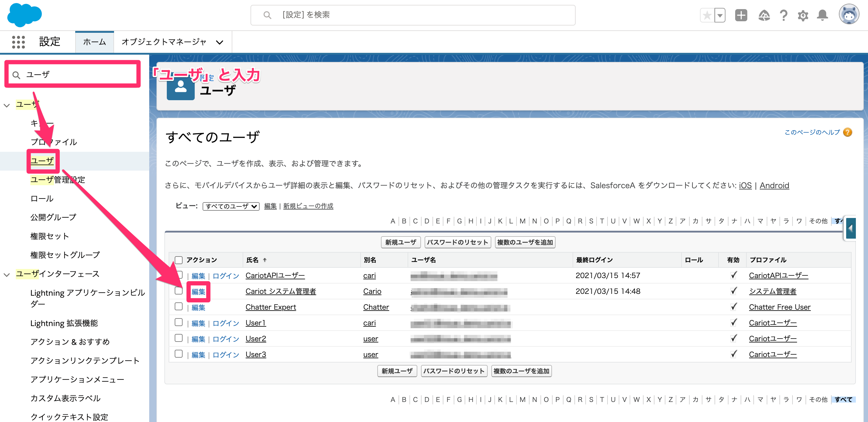Open the すべてのユーザ view dropdown
868x422 pixels.
tap(231, 206)
